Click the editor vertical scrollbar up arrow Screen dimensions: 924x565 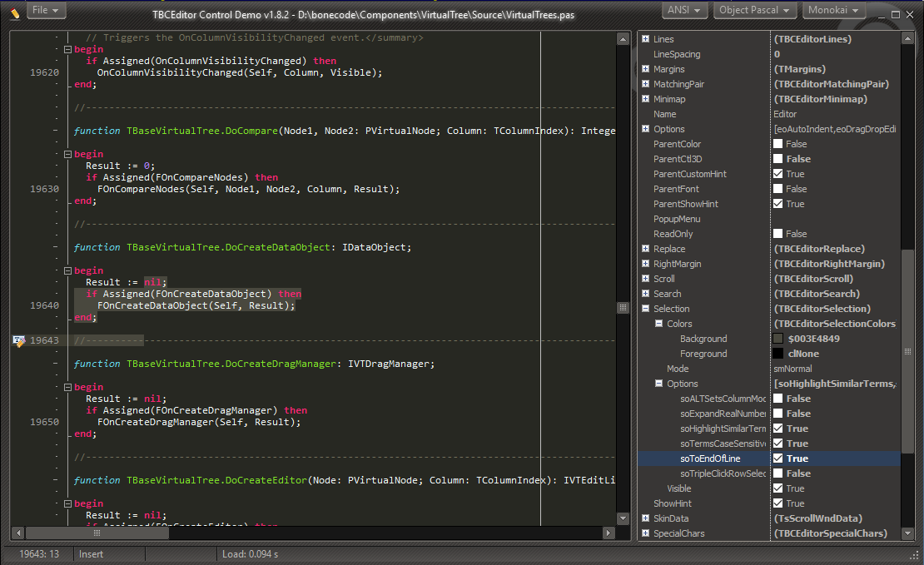click(623, 38)
